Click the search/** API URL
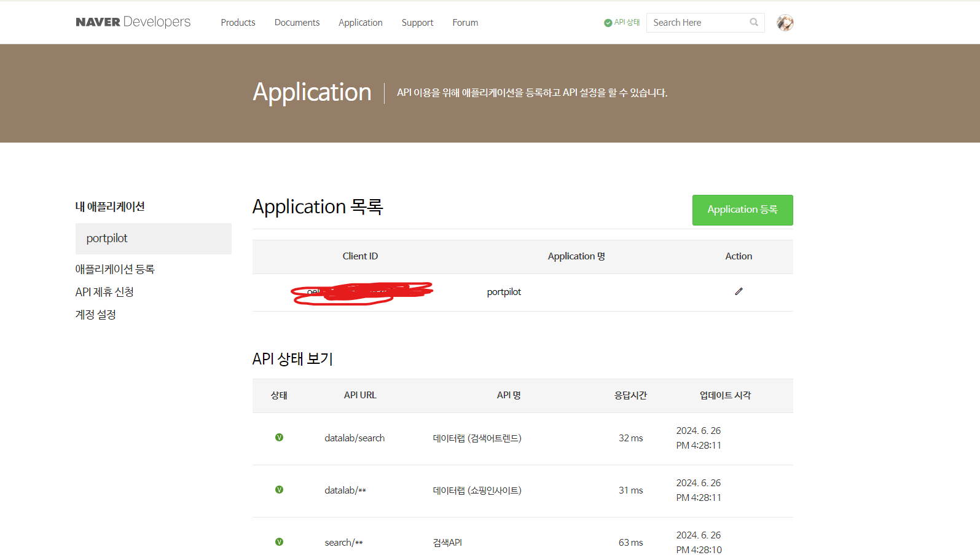 343,543
